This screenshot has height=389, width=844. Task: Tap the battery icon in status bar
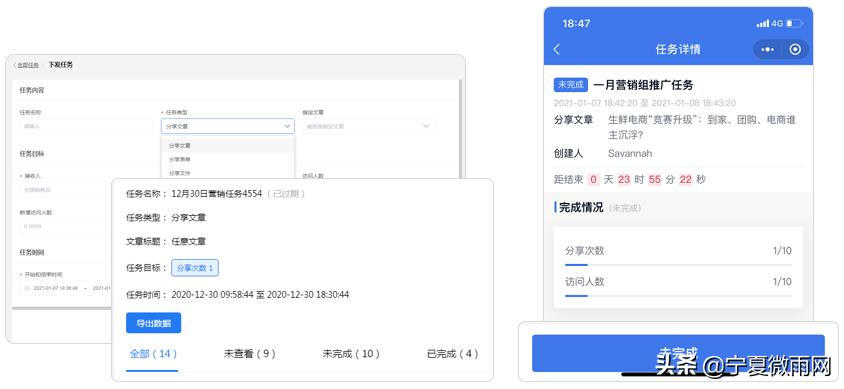(x=794, y=24)
